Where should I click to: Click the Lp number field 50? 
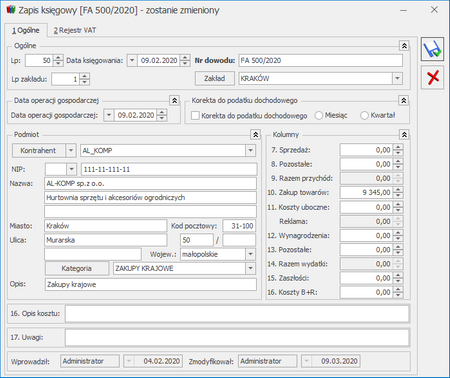pos(39,60)
